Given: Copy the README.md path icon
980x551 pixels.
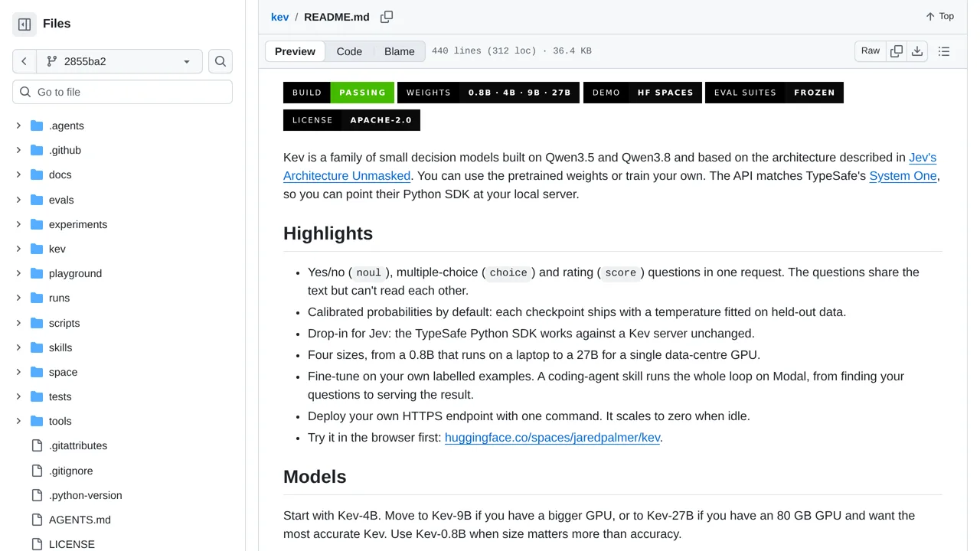Looking at the screenshot, I should [387, 17].
